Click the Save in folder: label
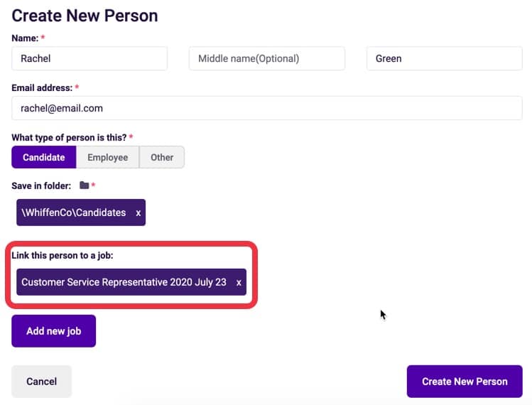The height and width of the screenshot is (405, 532). [x=41, y=185]
